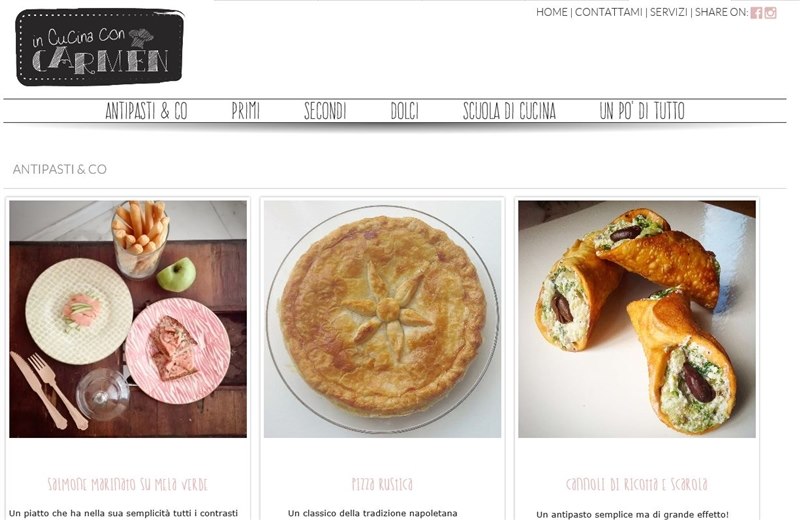Open the SERVIZI link
The width and height of the screenshot is (800, 520).
pos(668,12)
